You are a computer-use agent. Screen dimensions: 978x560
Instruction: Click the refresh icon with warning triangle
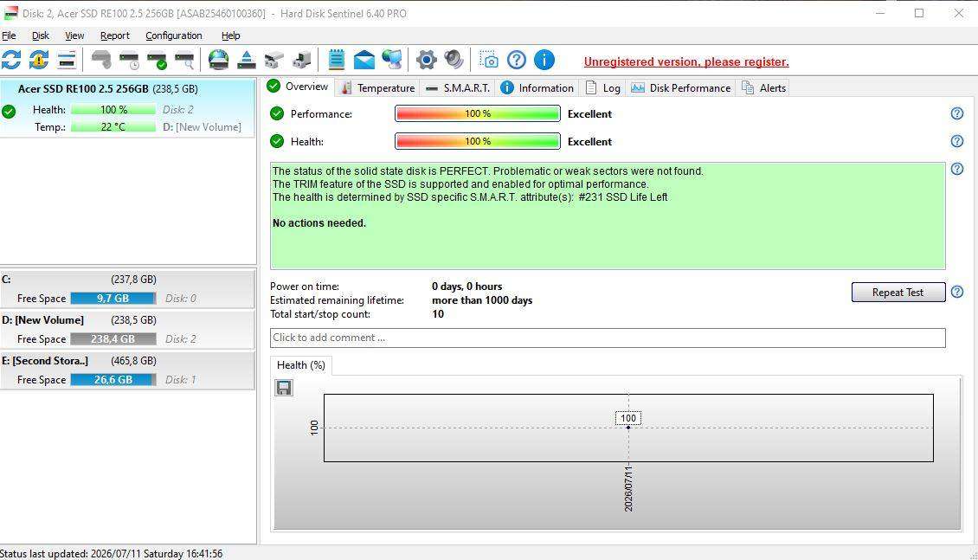(39, 60)
